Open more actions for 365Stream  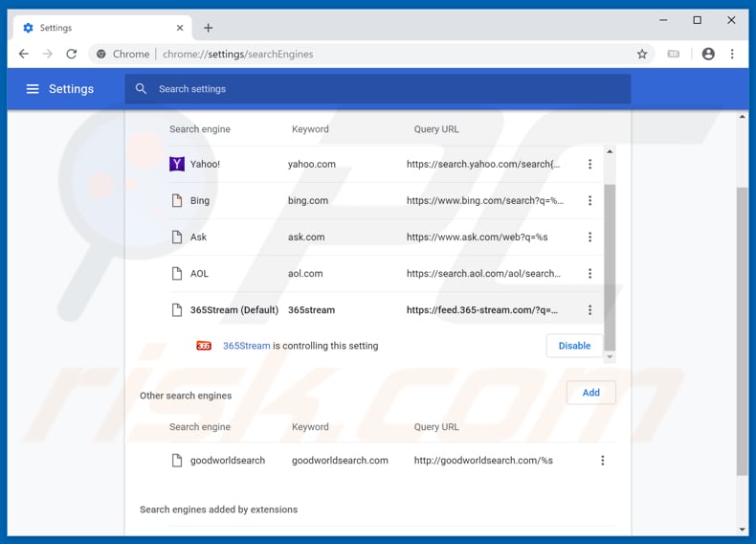coord(589,310)
